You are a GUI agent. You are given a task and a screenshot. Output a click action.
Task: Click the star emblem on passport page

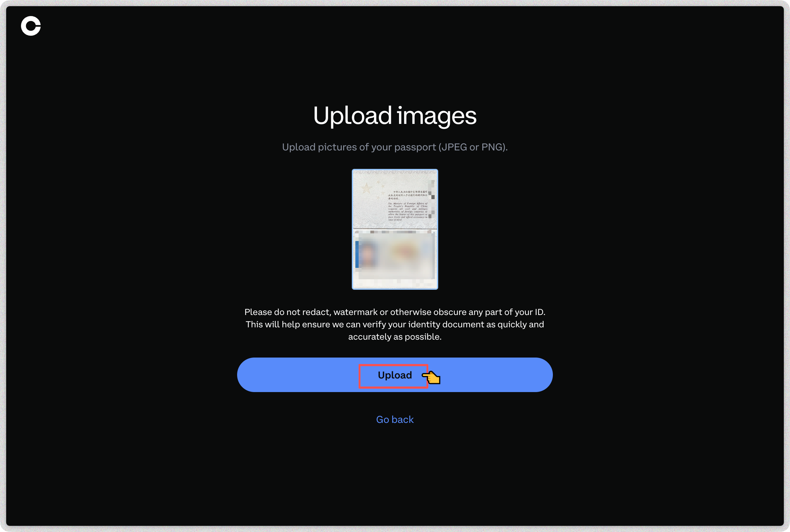[367, 188]
